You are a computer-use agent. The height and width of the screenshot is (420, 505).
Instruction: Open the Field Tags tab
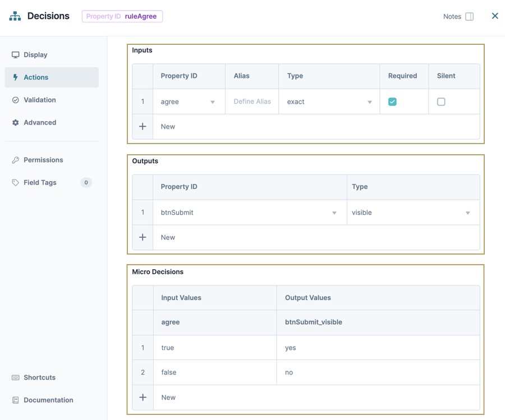(x=52, y=182)
